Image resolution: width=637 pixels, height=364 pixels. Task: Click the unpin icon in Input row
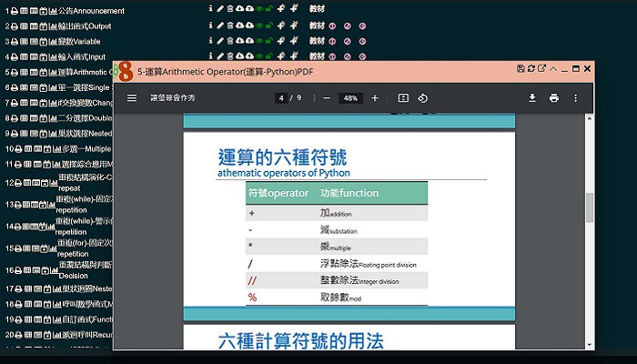294,56
